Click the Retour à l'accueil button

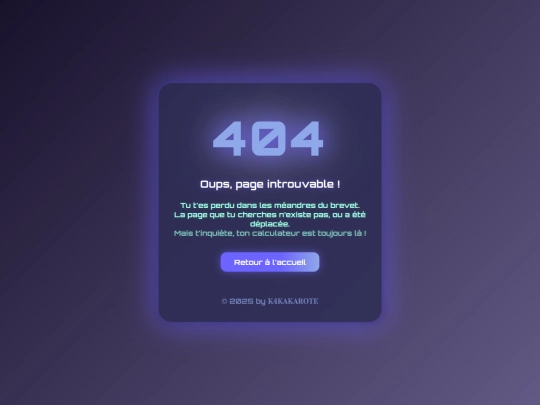point(270,262)
